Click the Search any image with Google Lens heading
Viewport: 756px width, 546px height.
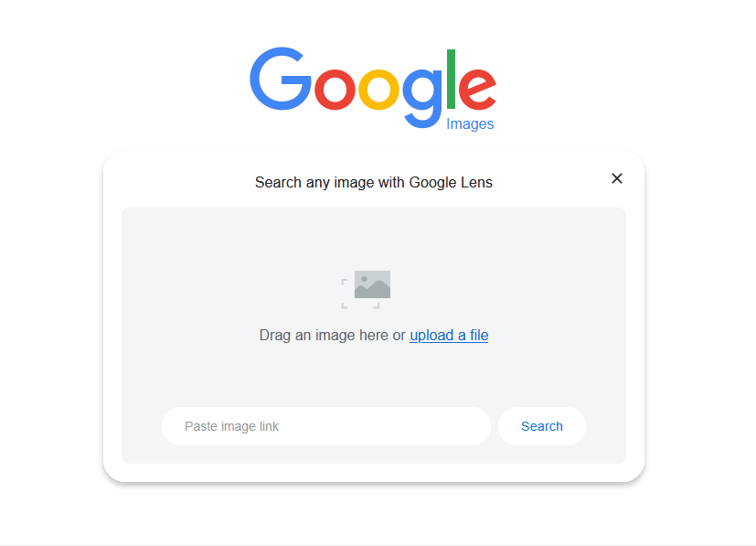[374, 182]
